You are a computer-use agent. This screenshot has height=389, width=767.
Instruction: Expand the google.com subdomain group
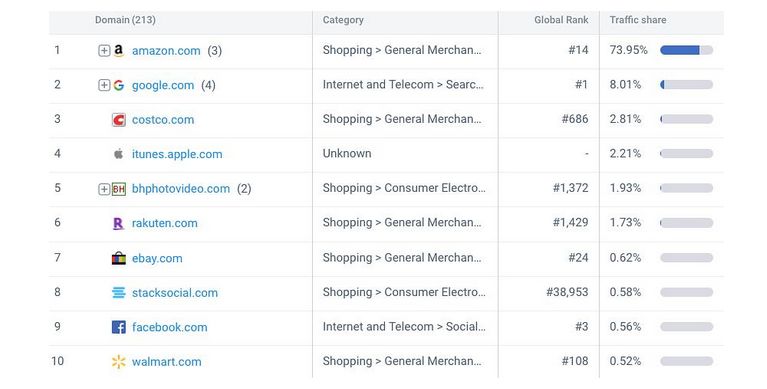point(104,85)
